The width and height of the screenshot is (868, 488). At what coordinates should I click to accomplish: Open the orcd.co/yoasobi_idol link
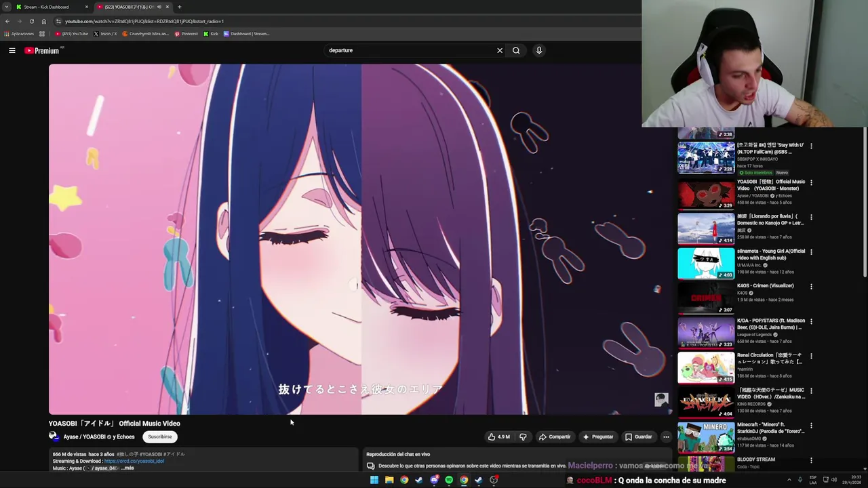pos(134,461)
